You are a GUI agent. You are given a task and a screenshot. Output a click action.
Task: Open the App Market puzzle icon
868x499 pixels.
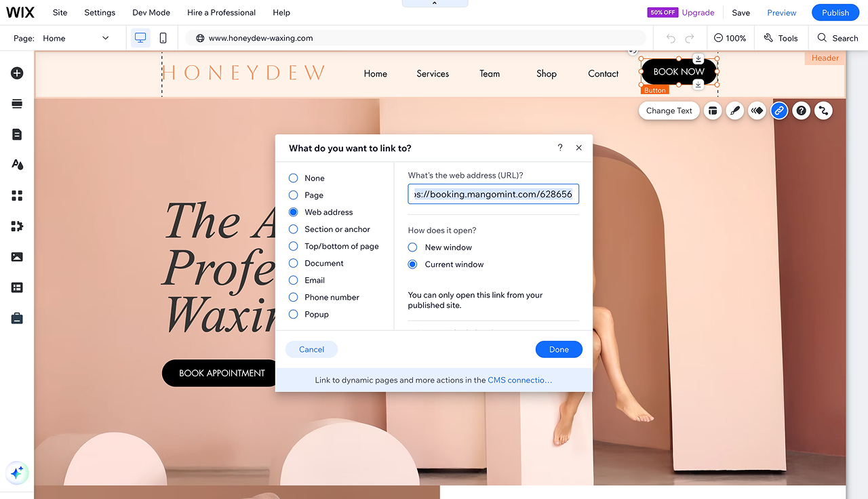pyautogui.click(x=17, y=226)
